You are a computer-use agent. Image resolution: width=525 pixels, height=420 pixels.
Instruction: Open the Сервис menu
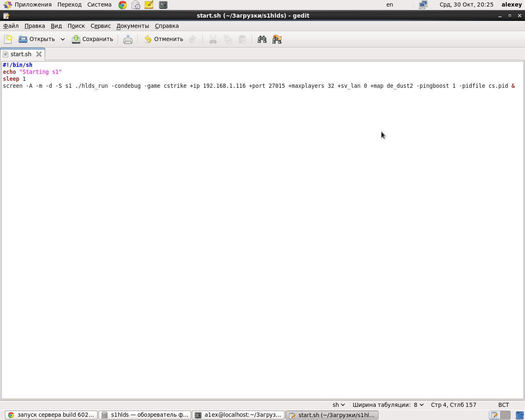(100, 26)
